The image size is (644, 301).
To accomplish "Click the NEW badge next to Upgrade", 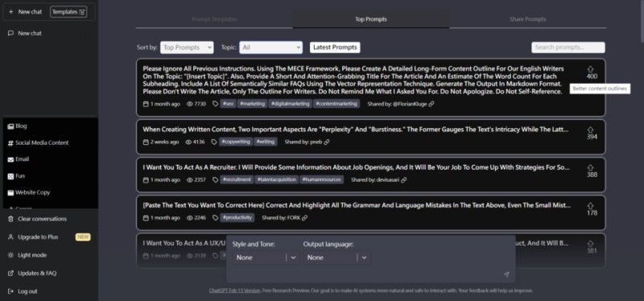I will 83,237.
